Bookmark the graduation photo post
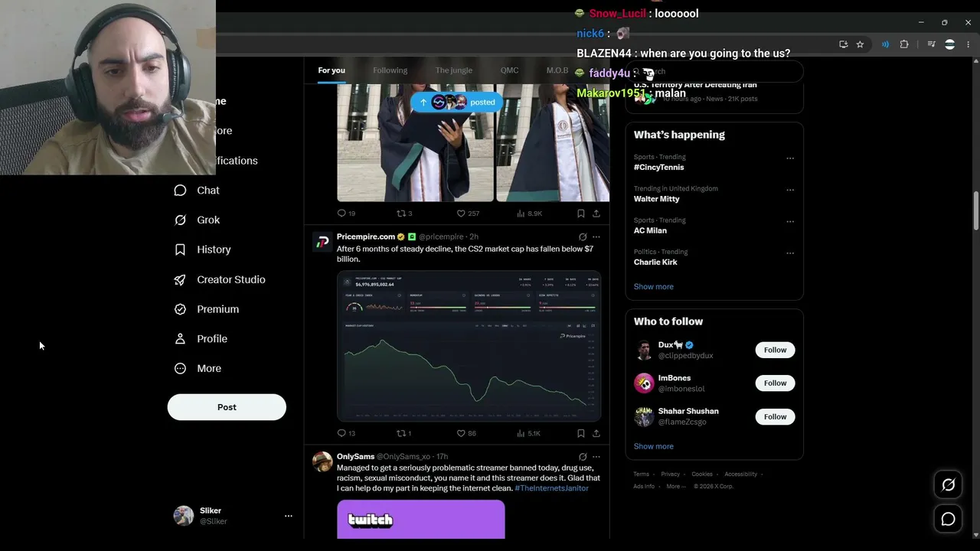This screenshot has height=551, width=980. pos(581,214)
